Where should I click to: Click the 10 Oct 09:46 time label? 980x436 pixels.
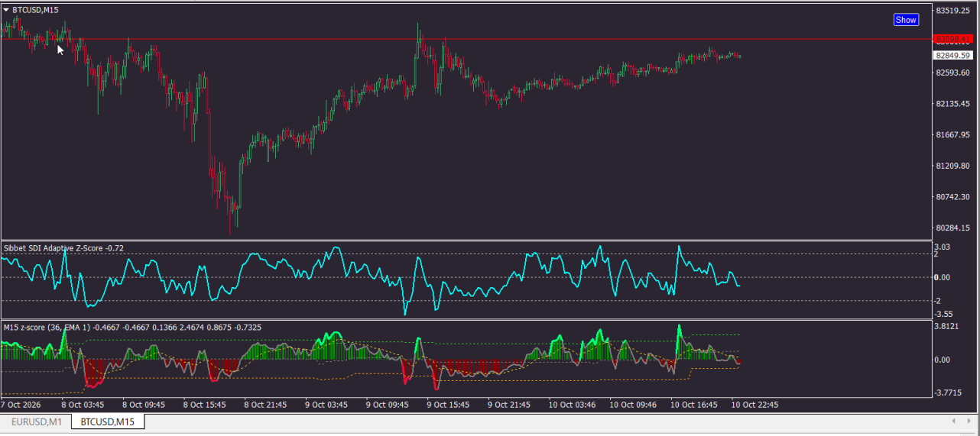pyautogui.click(x=634, y=404)
